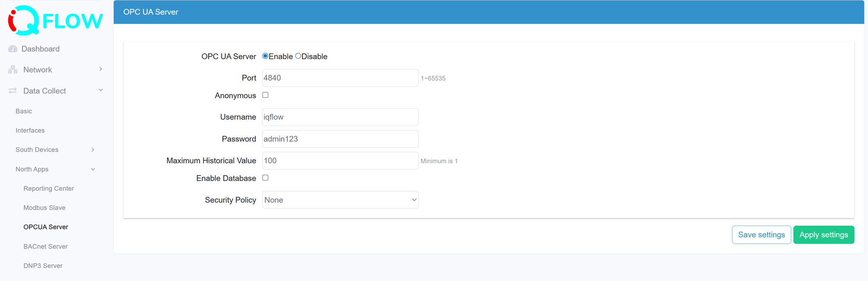
Task: Click the '1~65535' port range hint
Action: [433, 78]
